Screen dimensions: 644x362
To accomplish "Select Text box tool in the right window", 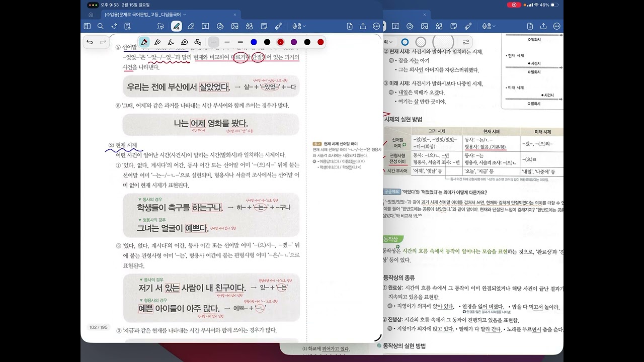I will point(395,26).
